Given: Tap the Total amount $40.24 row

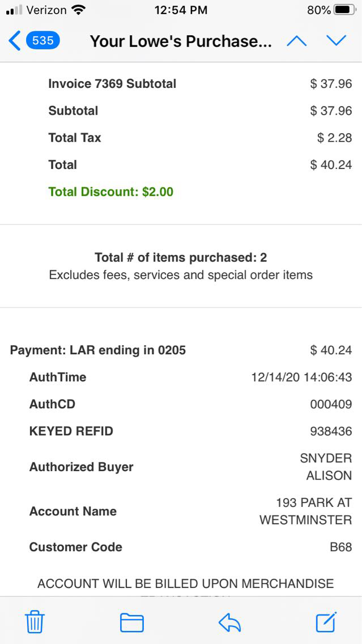Looking at the screenshot, I should point(331,165).
